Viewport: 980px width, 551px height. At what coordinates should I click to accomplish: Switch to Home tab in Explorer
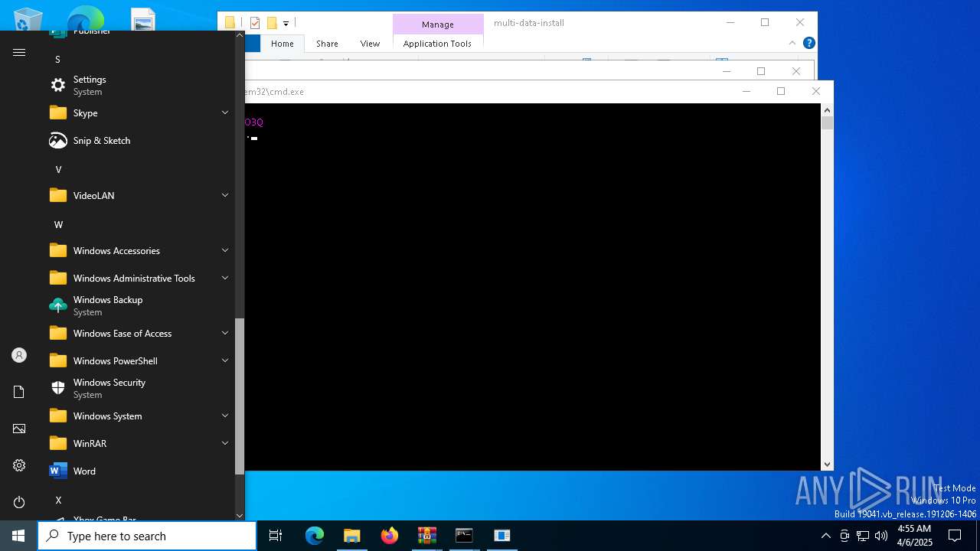pos(283,44)
